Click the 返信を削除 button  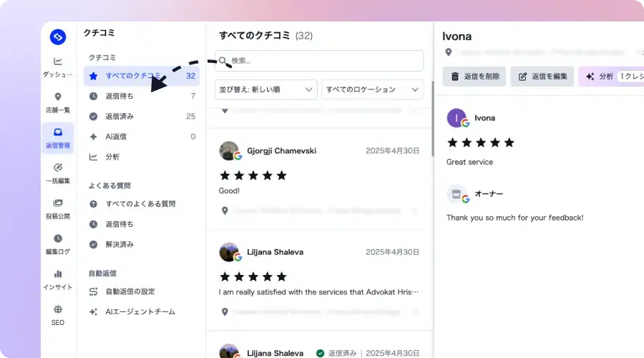[x=474, y=77]
